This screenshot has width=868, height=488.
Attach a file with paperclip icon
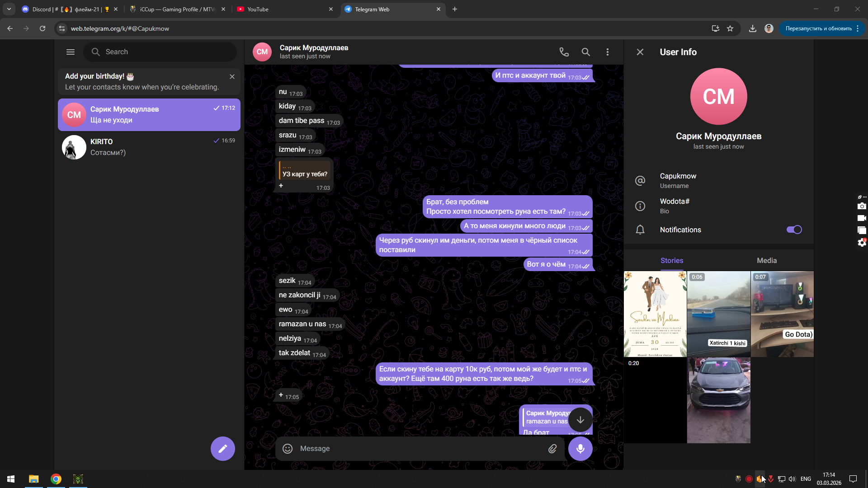(552, 448)
